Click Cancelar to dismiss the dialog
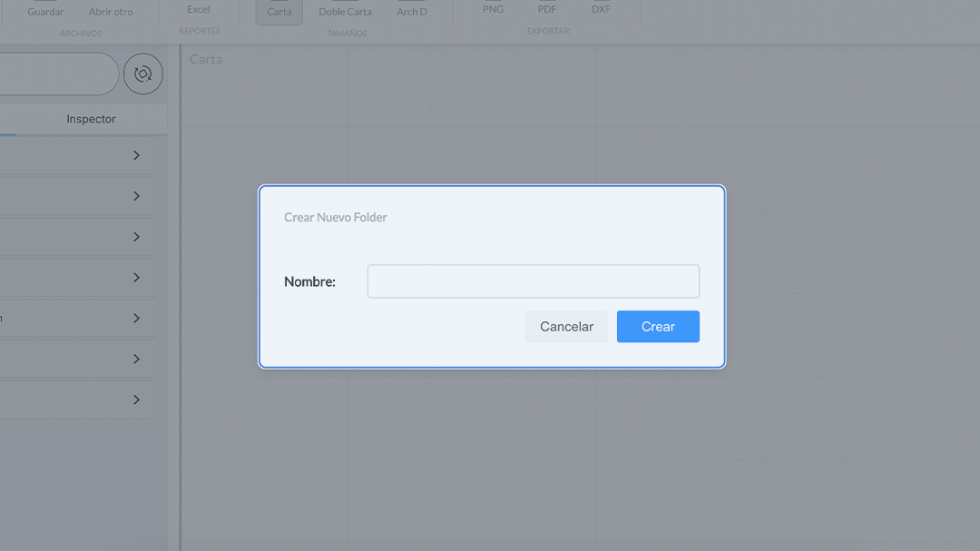The image size is (980, 551). 566,327
